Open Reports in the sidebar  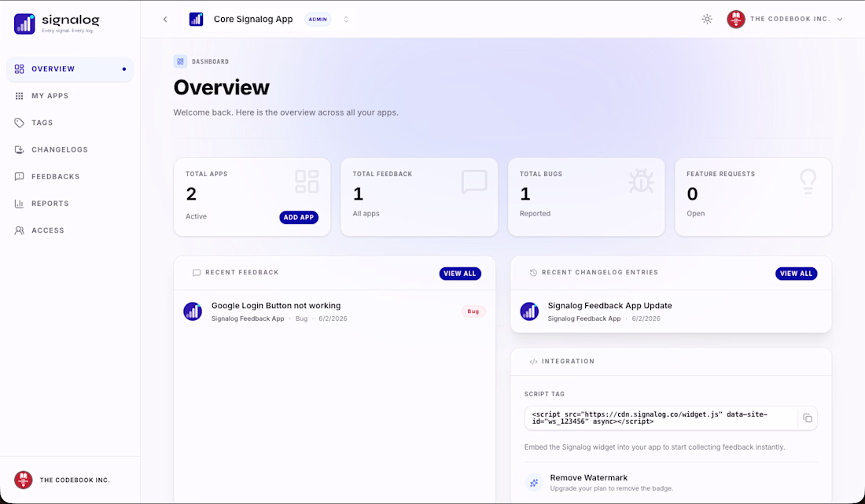click(70, 204)
